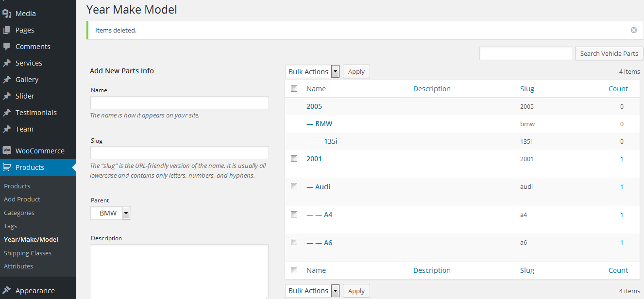This screenshot has width=644, height=299.
Task: Tick the Audi row checkbox
Action: pyautogui.click(x=294, y=186)
